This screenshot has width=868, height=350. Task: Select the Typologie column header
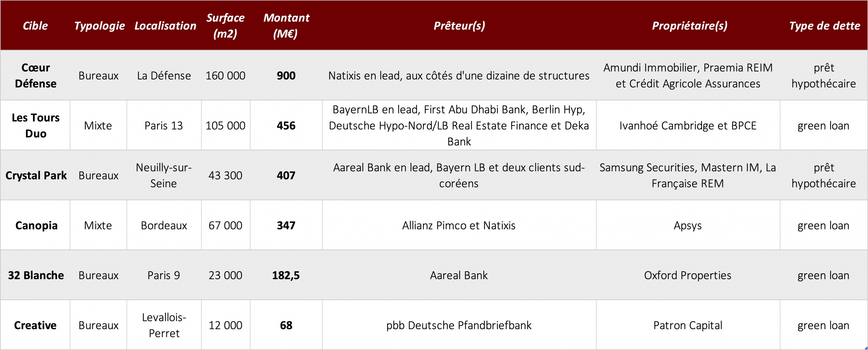pyautogui.click(x=99, y=26)
